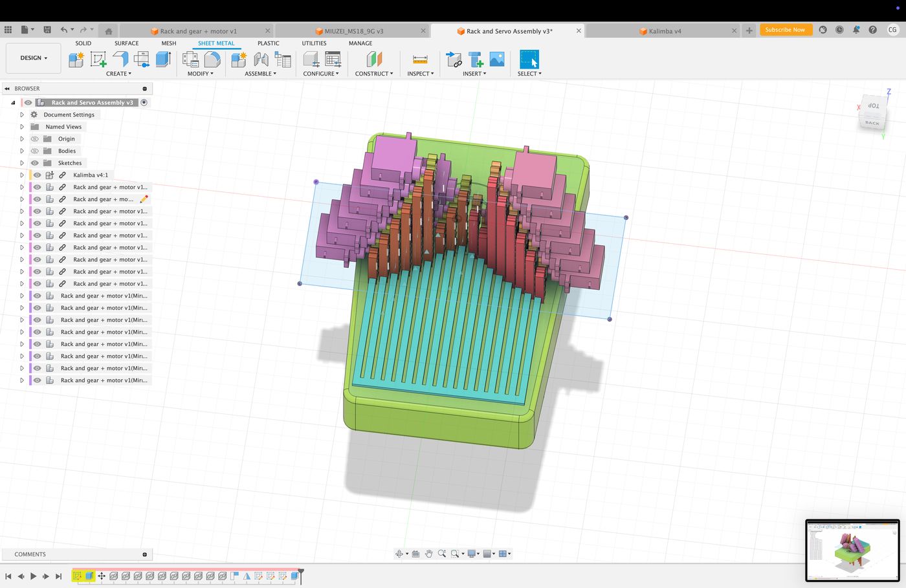
Task: Play the design timeline
Action: (33, 576)
